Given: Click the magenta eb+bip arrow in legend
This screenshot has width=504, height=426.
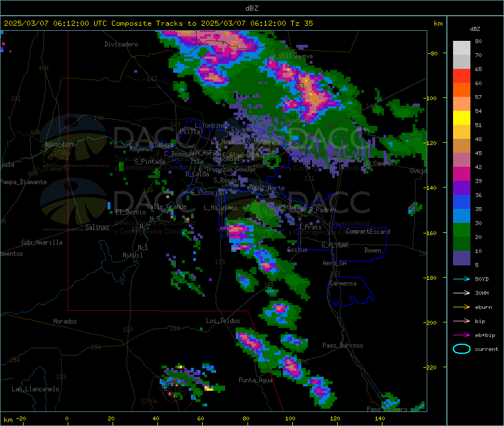Looking at the screenshot, I should 461,335.
